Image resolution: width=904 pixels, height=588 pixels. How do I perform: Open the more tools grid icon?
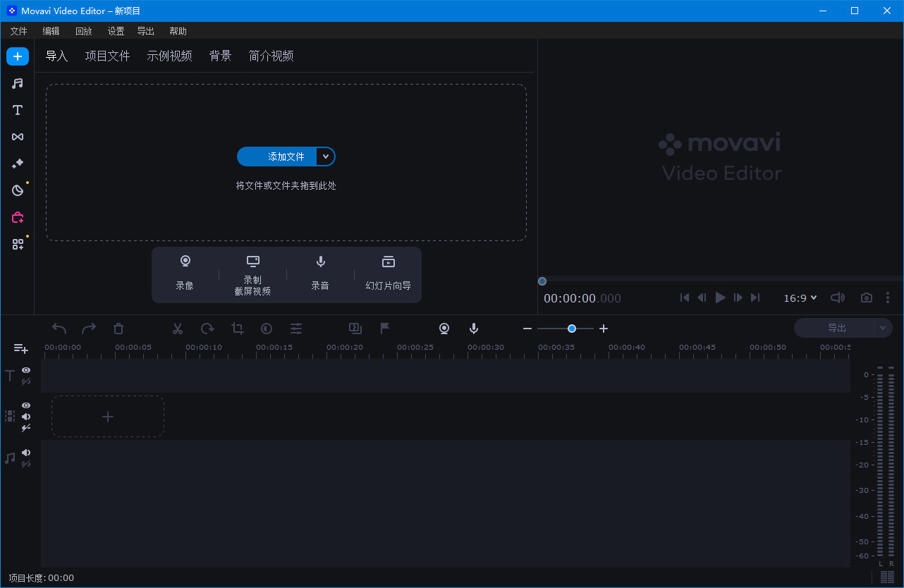[x=18, y=244]
